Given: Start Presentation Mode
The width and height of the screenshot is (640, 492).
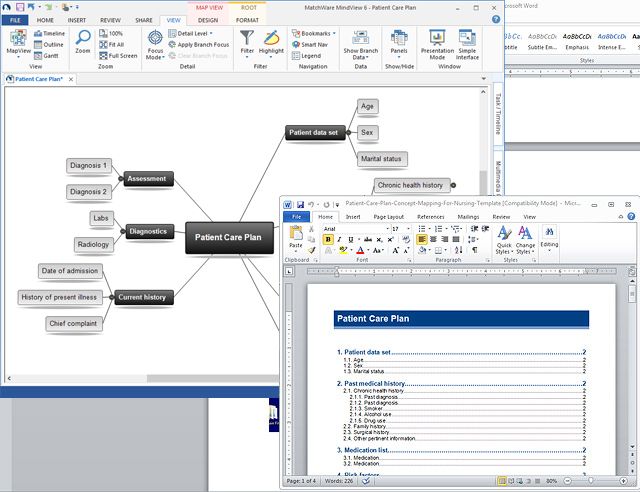Looking at the screenshot, I should coord(437,45).
